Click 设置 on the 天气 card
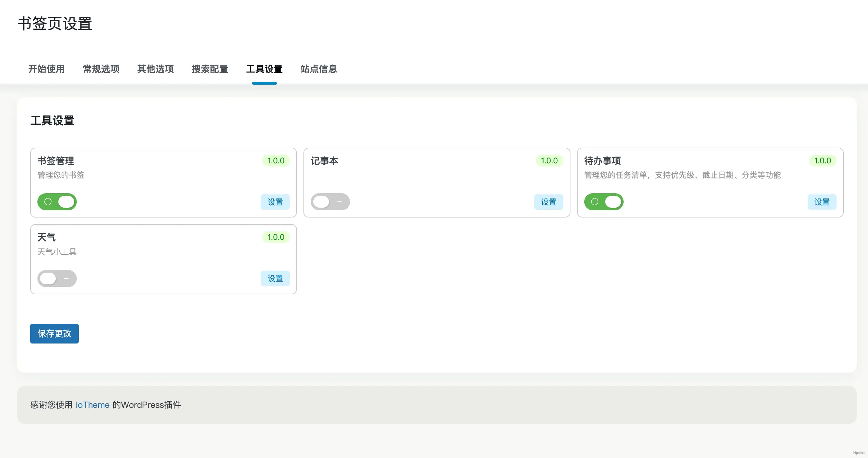The width and height of the screenshot is (868, 458). click(275, 278)
